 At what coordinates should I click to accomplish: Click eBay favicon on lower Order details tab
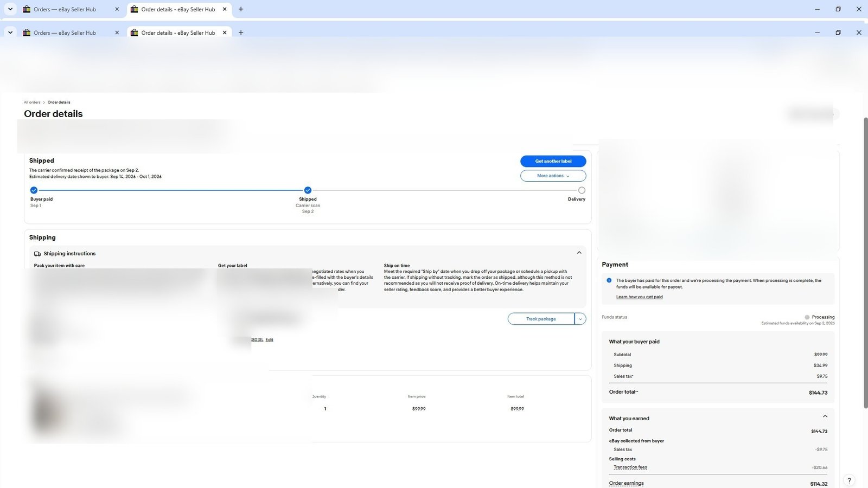135,33
